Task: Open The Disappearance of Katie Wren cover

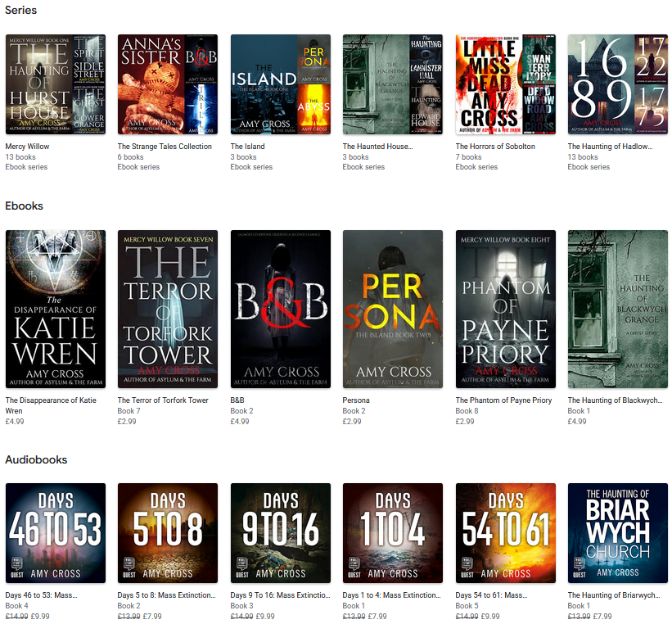Action: [x=56, y=310]
